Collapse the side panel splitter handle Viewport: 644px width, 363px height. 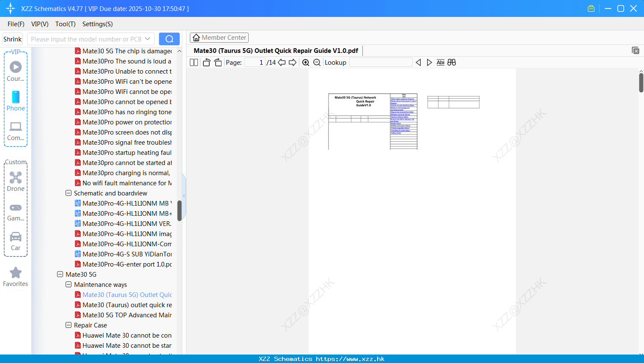point(184,195)
